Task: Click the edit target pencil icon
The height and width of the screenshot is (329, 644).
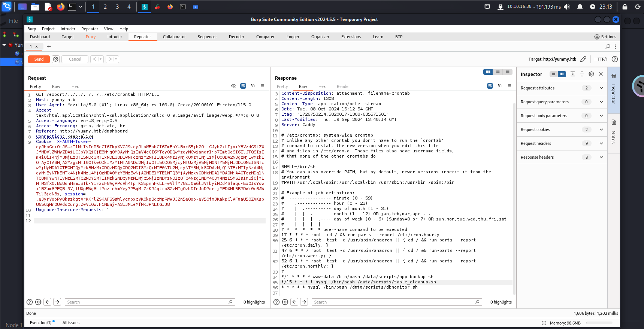Action: click(583, 59)
